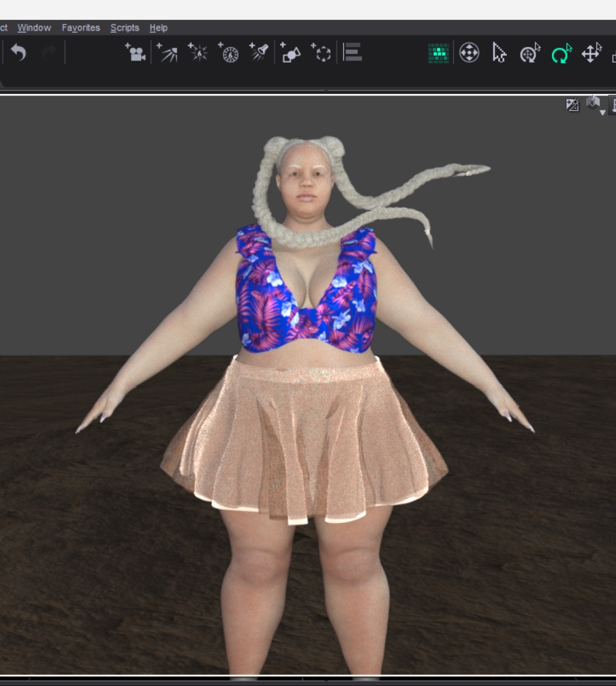Open the Scripts menu

tap(125, 28)
